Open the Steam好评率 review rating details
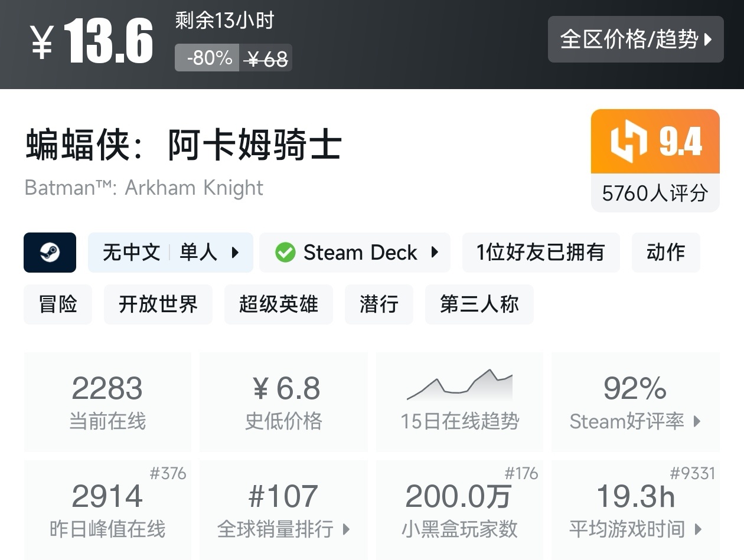 coord(635,402)
